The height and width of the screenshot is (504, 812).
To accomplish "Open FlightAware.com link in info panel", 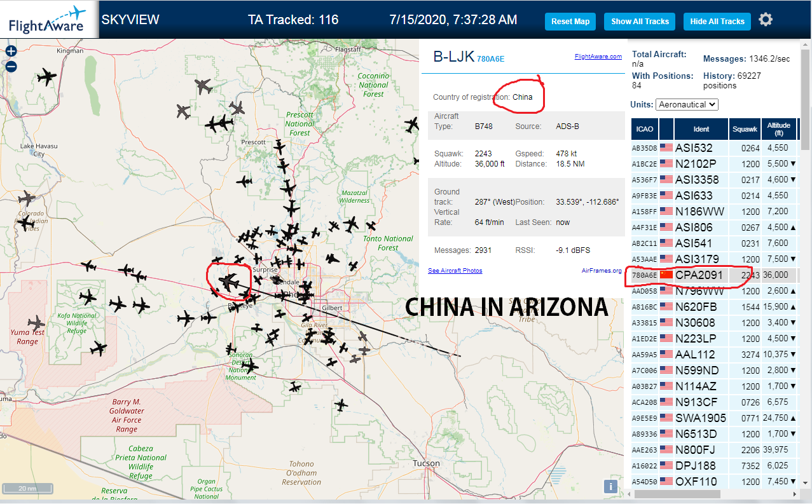I will (x=598, y=57).
